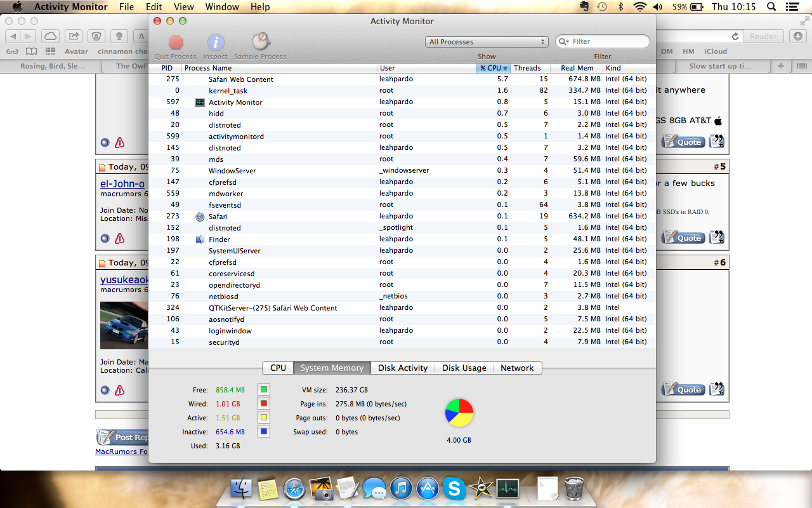Select the kernel_task process row
Image resolution: width=812 pixels, height=508 pixels.
coord(402,91)
